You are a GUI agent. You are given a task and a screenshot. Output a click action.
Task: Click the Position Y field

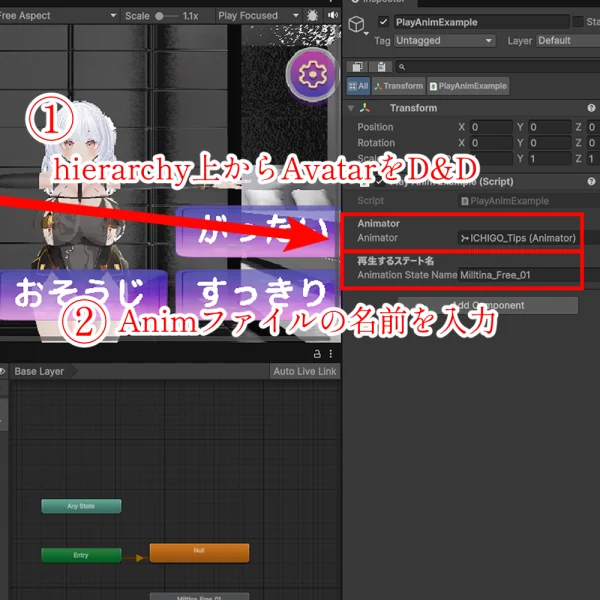click(x=549, y=127)
